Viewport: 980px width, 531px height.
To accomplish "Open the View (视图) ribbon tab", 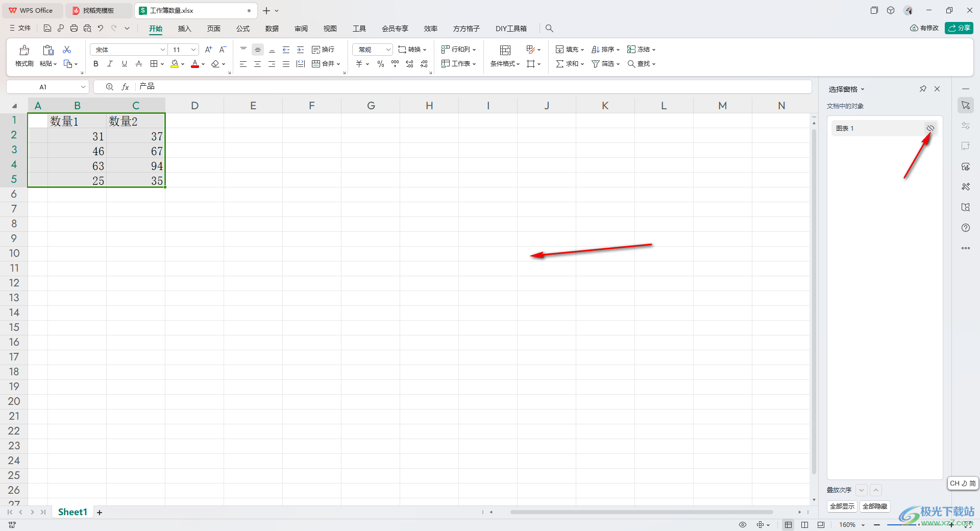I will [x=330, y=29].
